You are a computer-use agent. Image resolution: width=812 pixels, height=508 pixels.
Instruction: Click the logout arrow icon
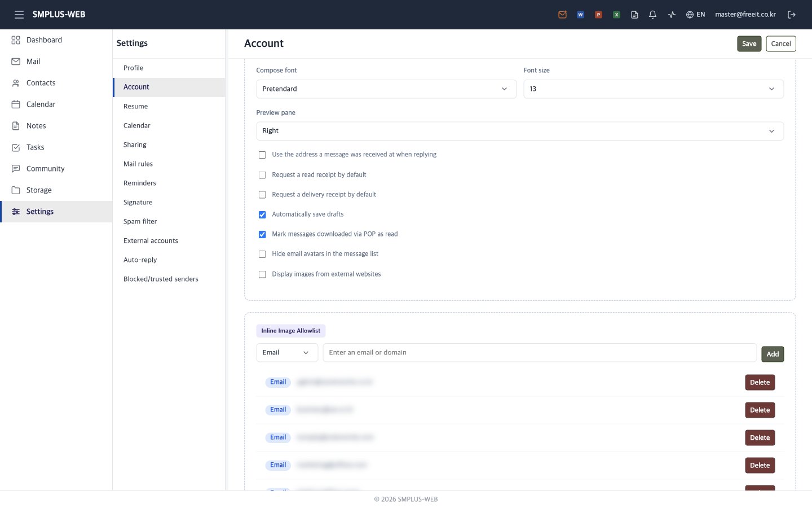792,15
